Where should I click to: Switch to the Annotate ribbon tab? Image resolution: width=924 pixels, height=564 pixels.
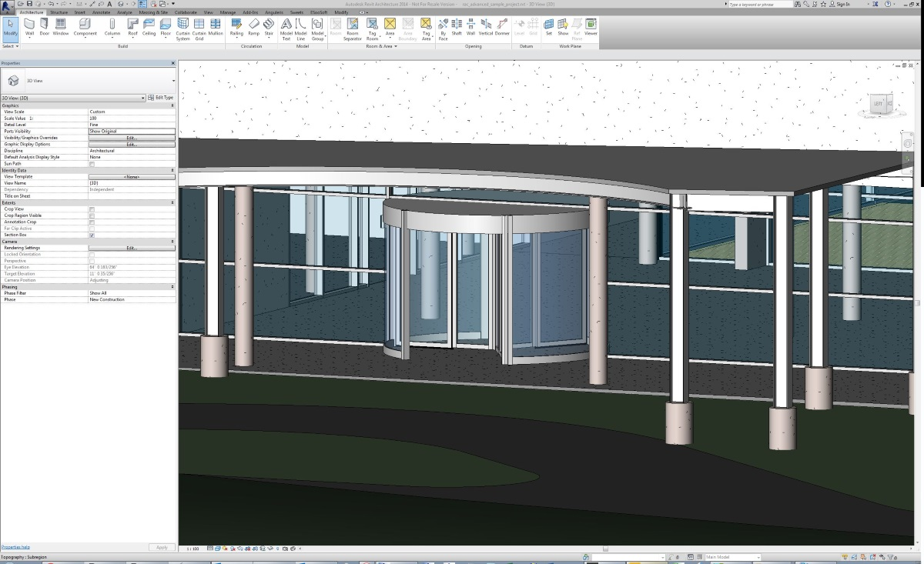[x=100, y=12]
